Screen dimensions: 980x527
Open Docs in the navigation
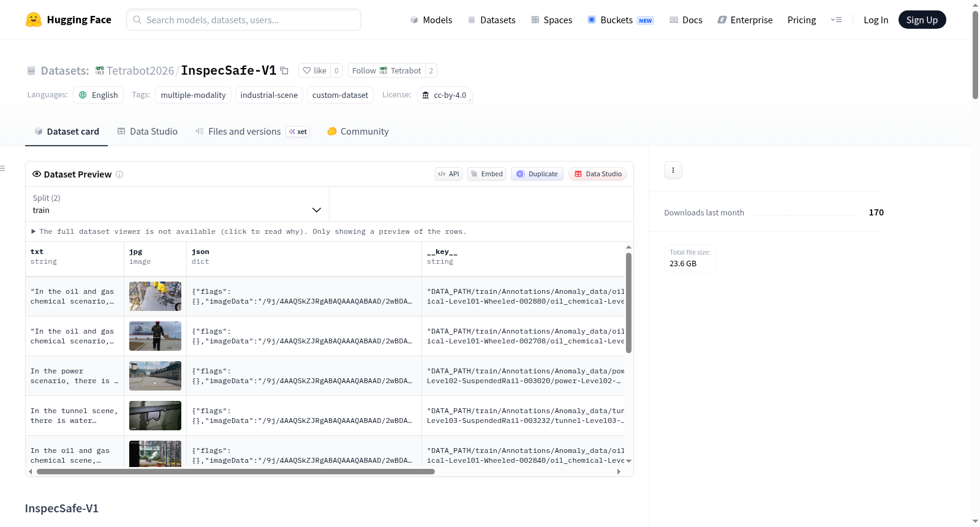coord(686,20)
